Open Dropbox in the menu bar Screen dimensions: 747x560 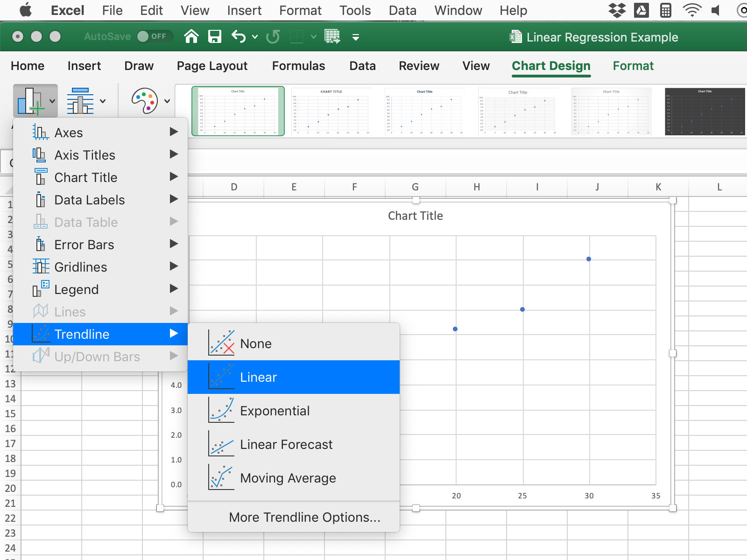[x=617, y=10]
